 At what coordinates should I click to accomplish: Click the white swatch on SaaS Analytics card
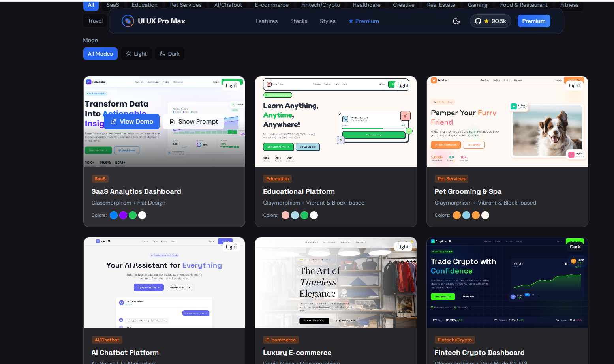point(142,215)
